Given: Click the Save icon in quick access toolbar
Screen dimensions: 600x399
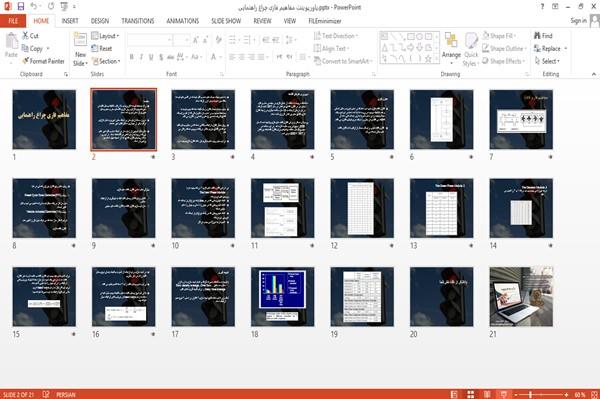Looking at the screenshot, I should 21,6.
